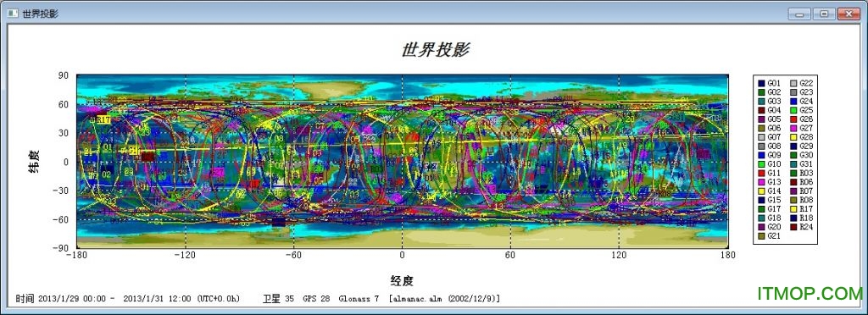
Task: Click the 180 longitude tick label
Action: click(x=728, y=256)
